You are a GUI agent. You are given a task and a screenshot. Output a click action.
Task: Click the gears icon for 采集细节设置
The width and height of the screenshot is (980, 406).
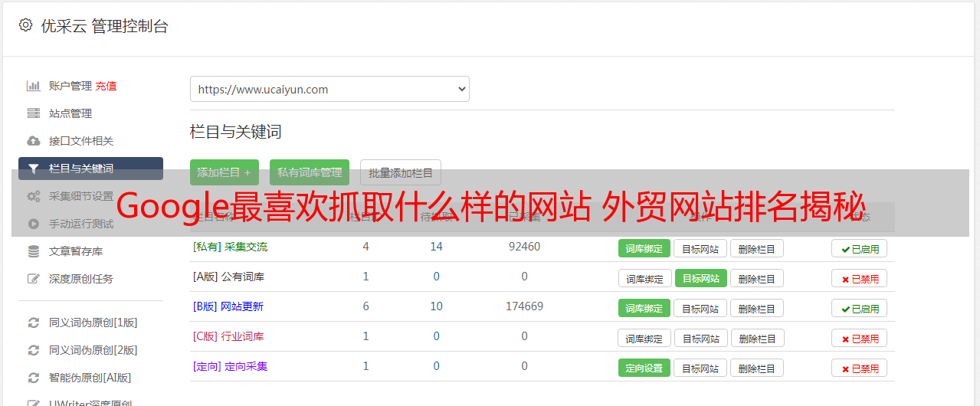[33, 196]
